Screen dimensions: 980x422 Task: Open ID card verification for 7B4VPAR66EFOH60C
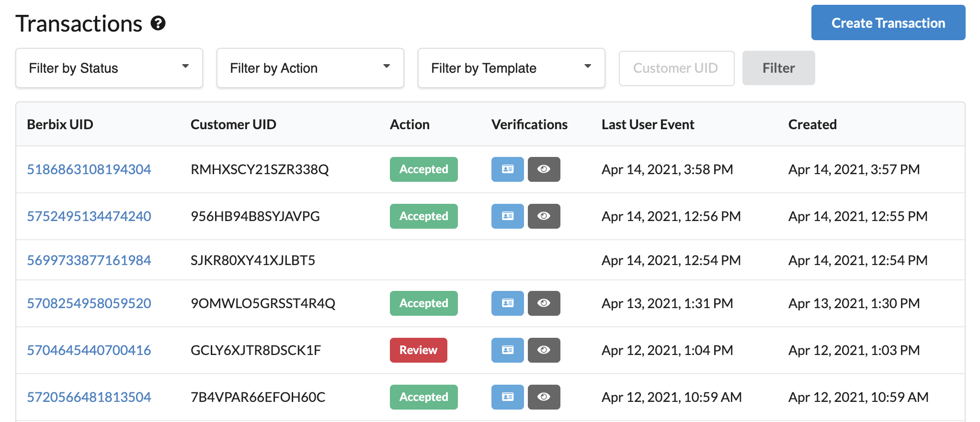[507, 397]
